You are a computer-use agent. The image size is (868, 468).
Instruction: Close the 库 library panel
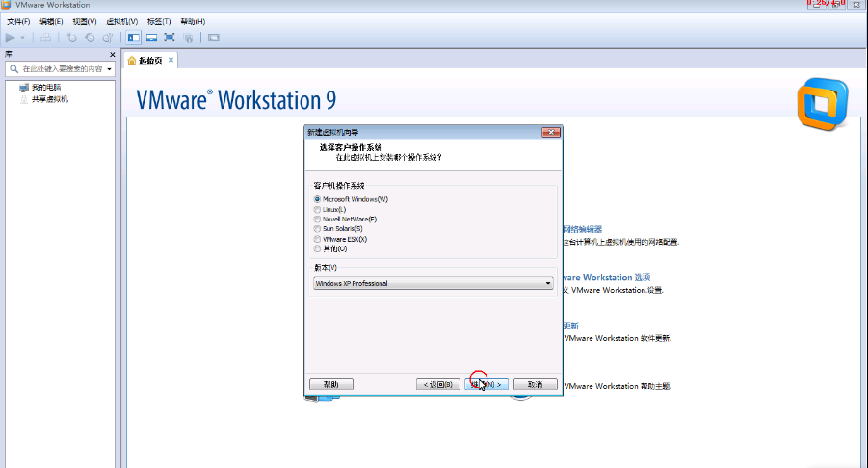point(113,54)
